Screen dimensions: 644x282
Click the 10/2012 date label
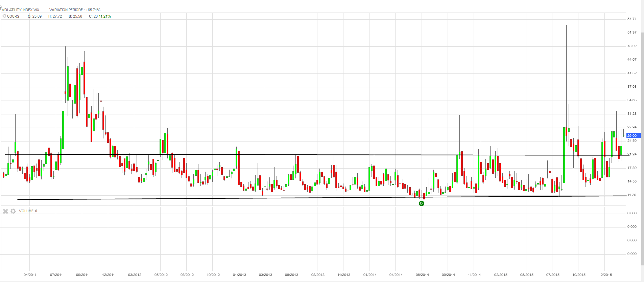213,275
